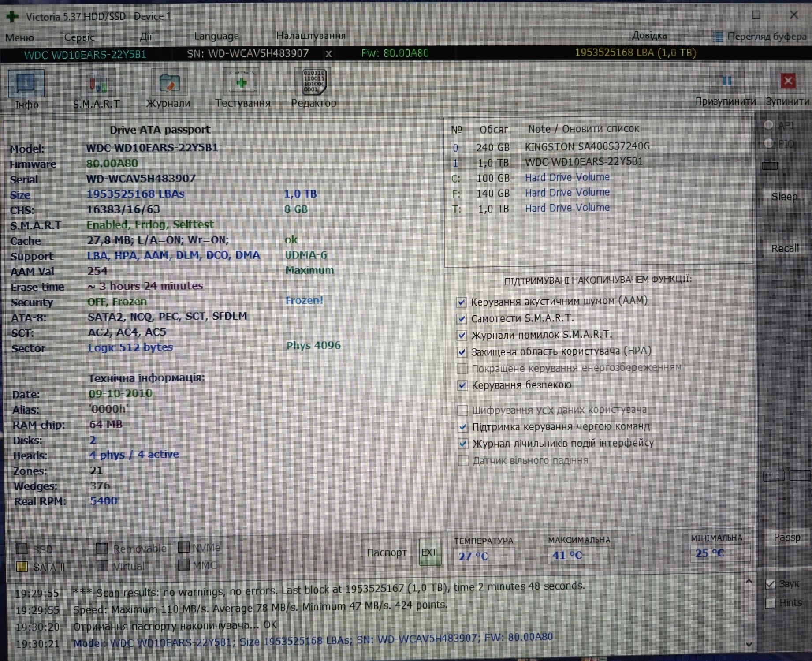
Task: Click the SATA II yellow indicator box
Action: click(x=22, y=568)
